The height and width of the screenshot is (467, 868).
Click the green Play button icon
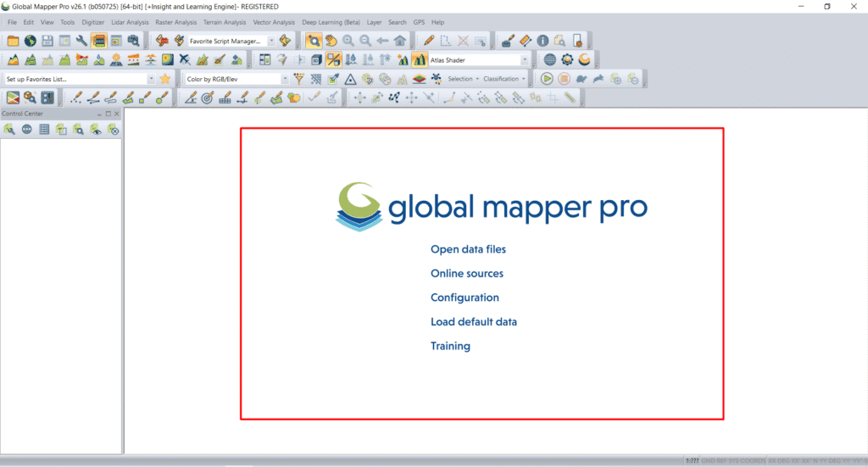click(547, 79)
